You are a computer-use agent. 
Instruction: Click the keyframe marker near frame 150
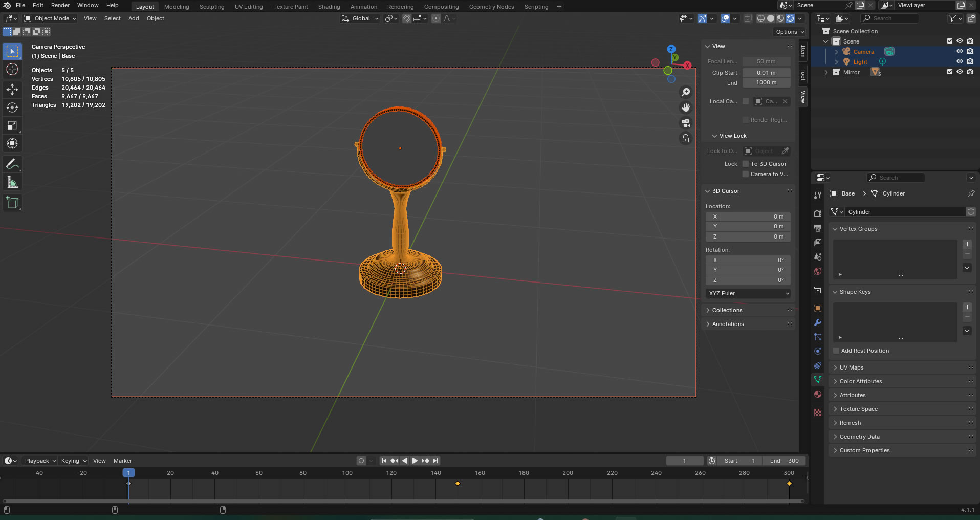[x=458, y=483]
